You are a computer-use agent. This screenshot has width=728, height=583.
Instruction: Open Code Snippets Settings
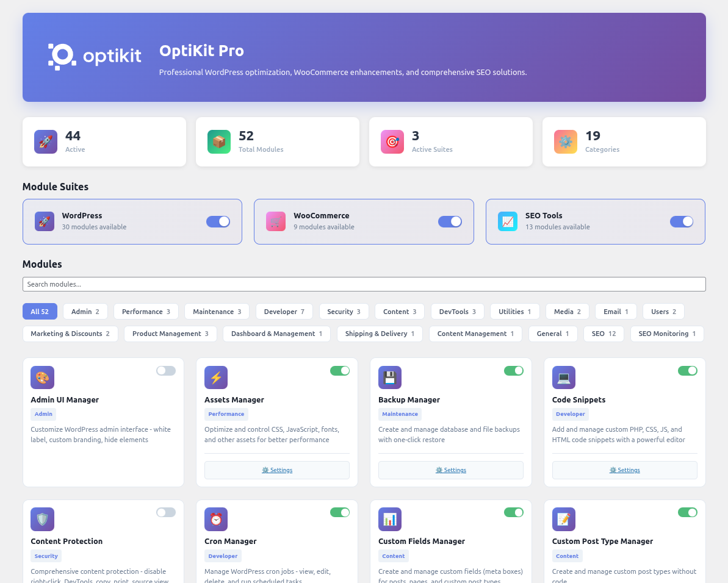tap(624, 470)
